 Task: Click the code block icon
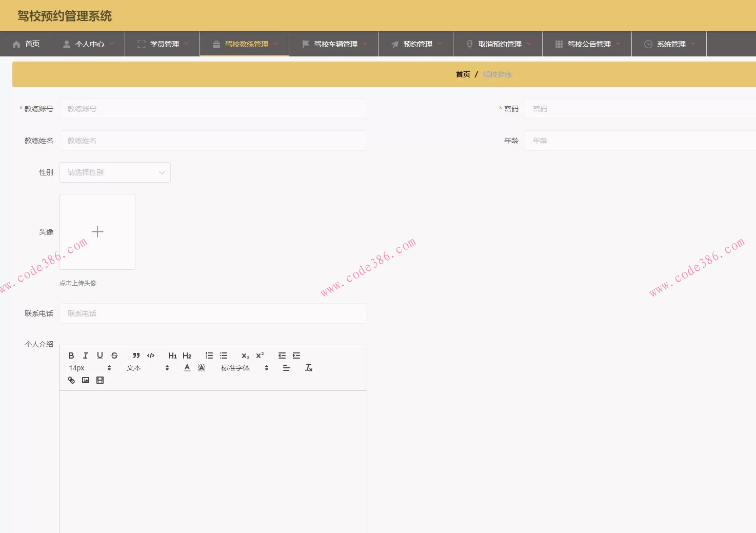tap(151, 356)
